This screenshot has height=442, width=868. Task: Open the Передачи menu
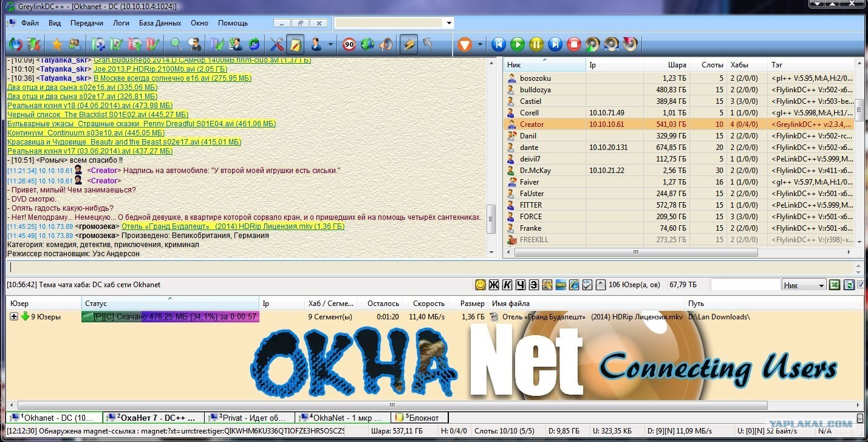(x=87, y=23)
